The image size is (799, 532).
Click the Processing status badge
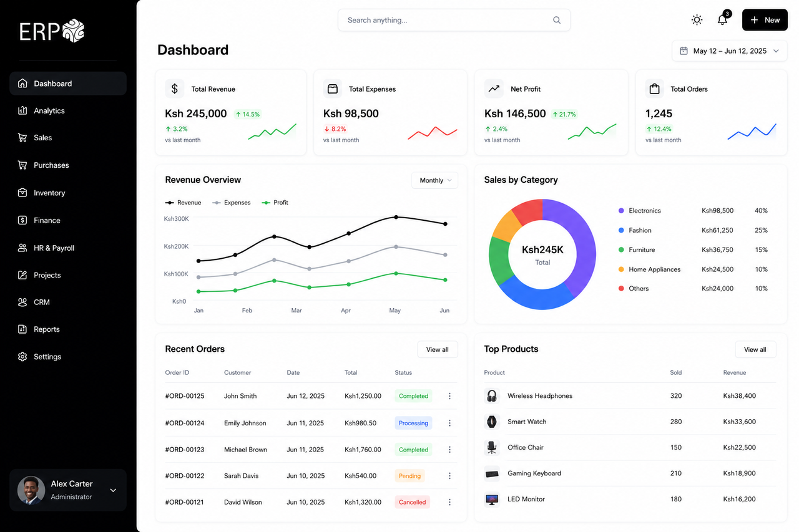413,423
